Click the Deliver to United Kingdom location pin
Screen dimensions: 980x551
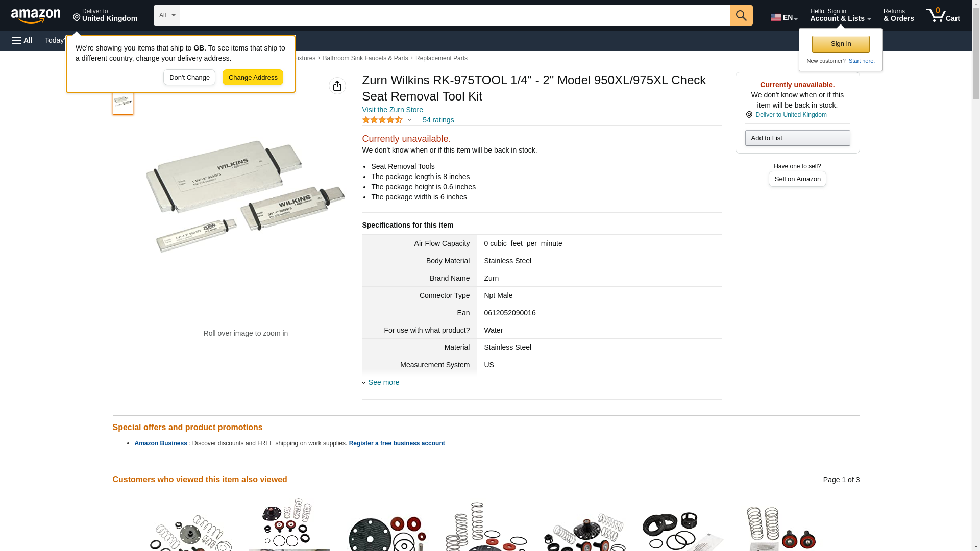pyautogui.click(x=749, y=115)
